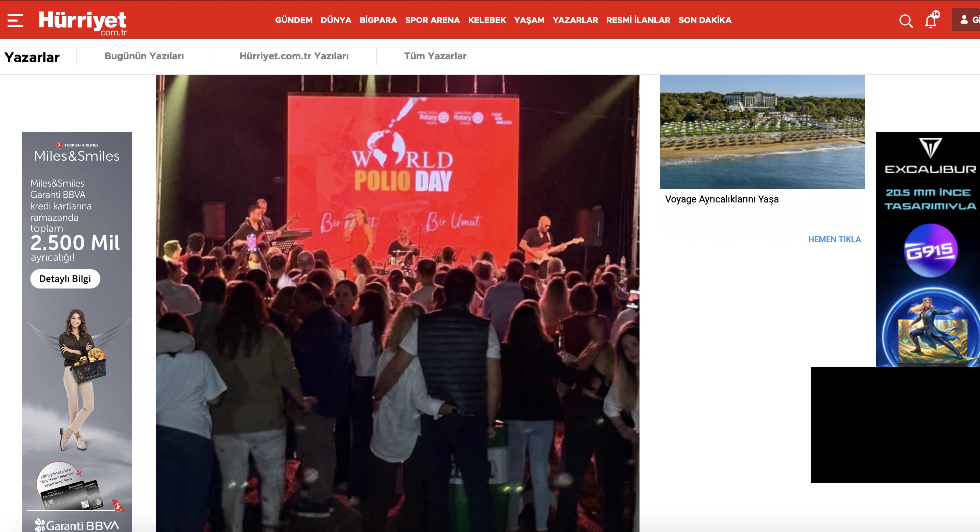980x532 pixels.
Task: Open the BİGPARA section
Action: click(378, 20)
